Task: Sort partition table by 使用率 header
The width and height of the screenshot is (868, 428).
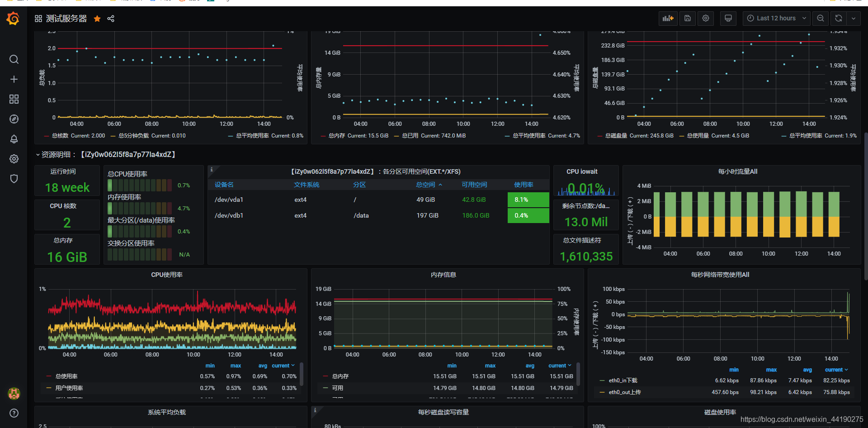Action: [x=524, y=185]
